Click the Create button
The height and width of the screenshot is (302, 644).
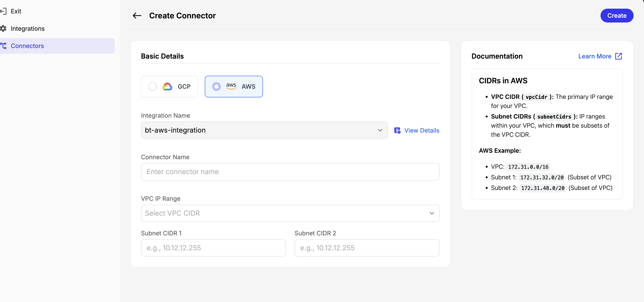coord(617,16)
